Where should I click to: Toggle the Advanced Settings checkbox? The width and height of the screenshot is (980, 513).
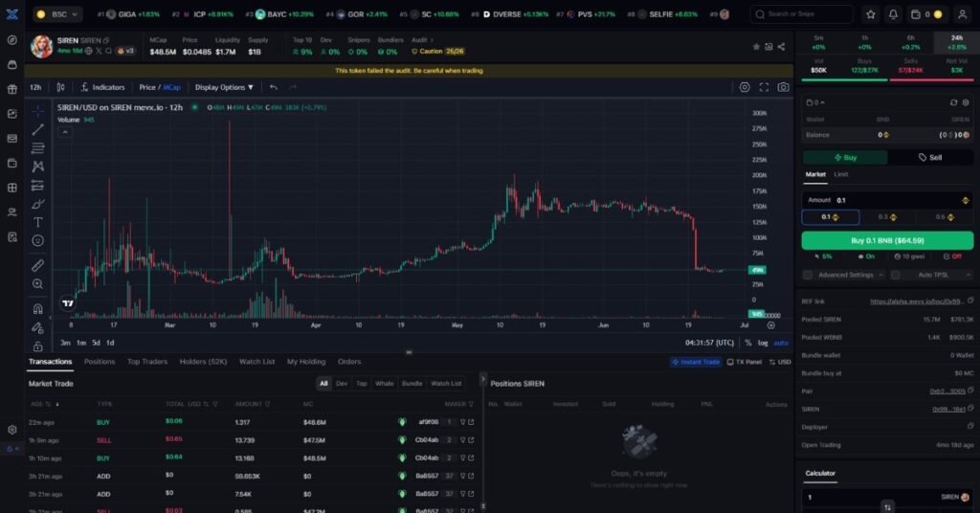tap(808, 275)
